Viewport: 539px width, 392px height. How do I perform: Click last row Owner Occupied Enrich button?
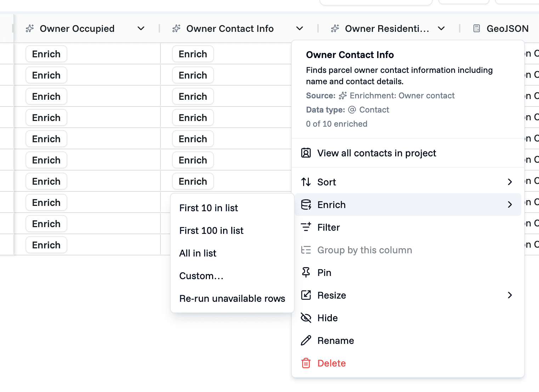(x=46, y=245)
